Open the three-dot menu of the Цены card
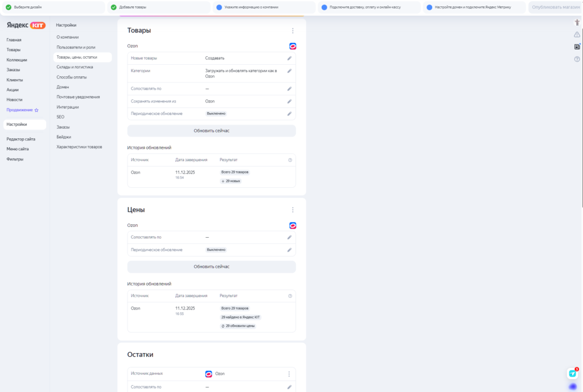 point(293,210)
